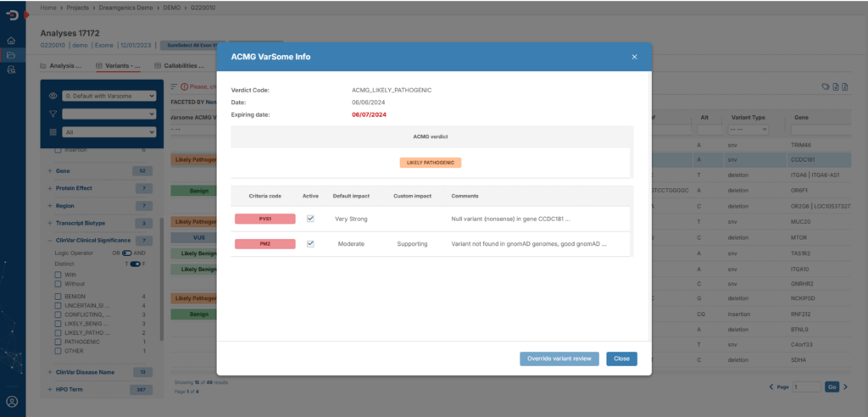The width and height of the screenshot is (868, 417).
Task: Click the columns list icon beside All
Action: (x=53, y=132)
